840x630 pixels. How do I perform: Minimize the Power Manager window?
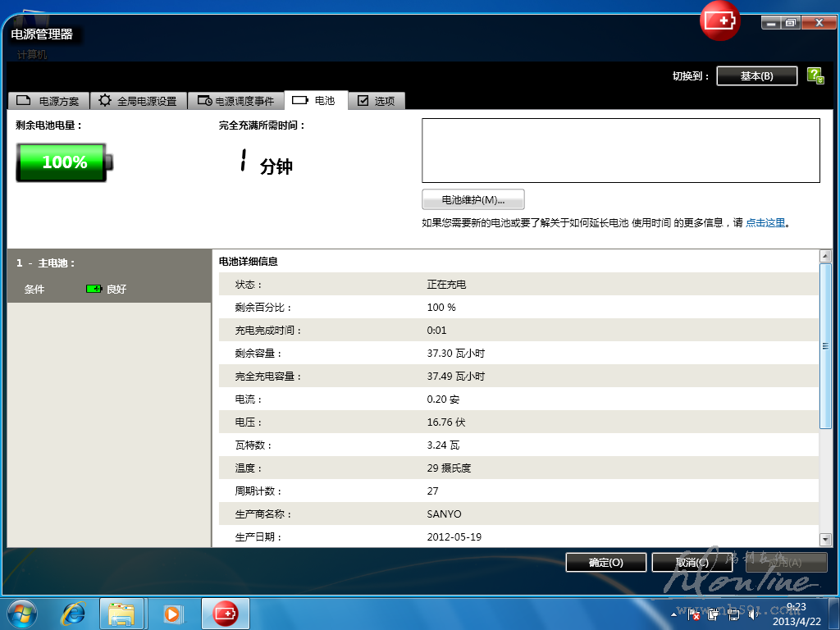(771, 22)
